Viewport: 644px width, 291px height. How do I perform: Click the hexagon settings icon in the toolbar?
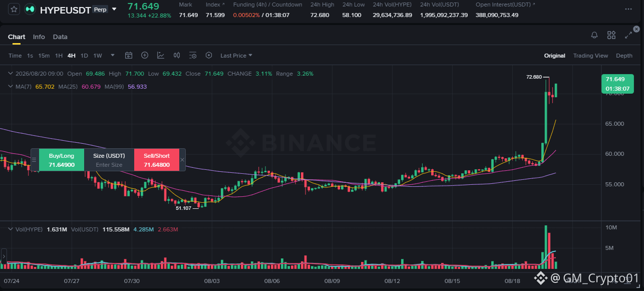pyautogui.click(x=209, y=56)
